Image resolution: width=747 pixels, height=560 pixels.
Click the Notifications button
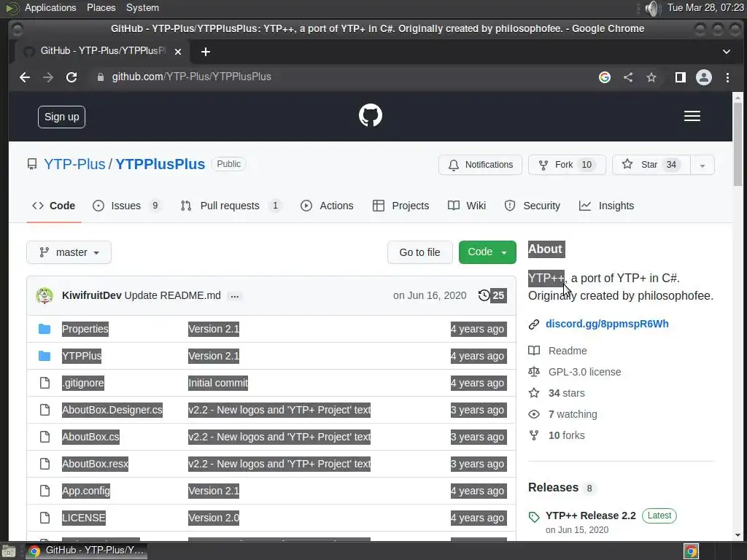tap(480, 165)
